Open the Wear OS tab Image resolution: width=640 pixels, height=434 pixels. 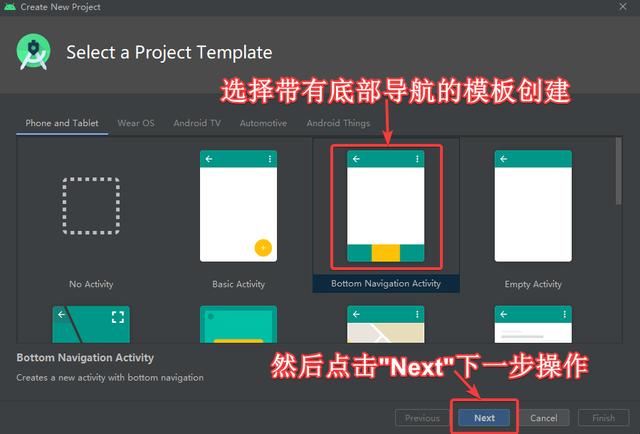(x=136, y=123)
